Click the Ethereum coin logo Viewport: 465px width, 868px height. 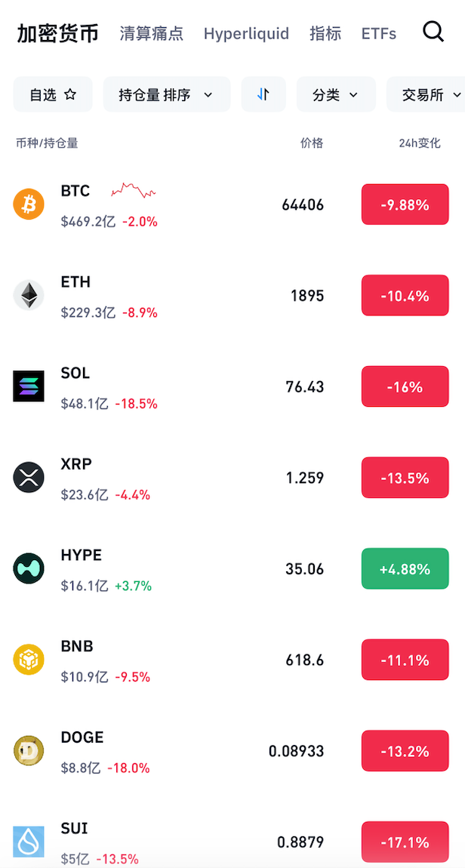(29, 295)
